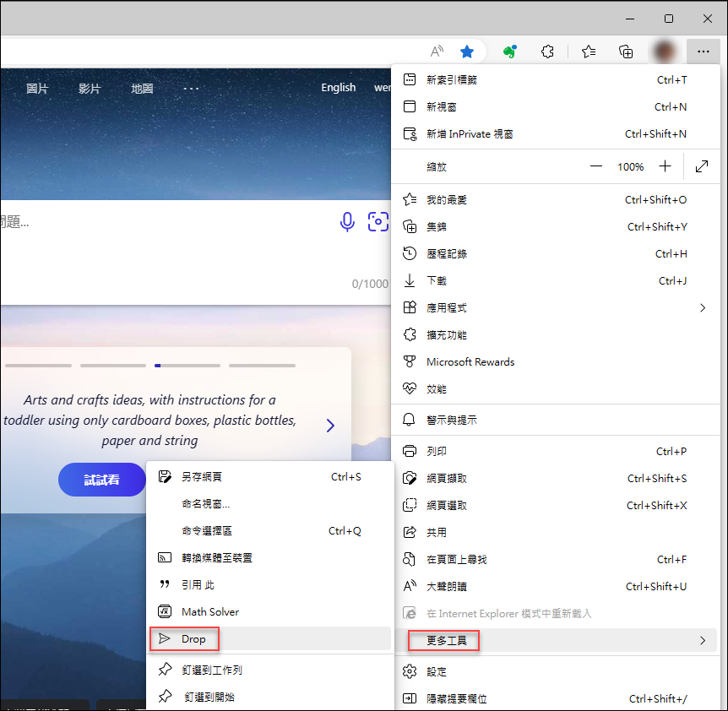Open Math Solver from submenu
Viewport: 728px width, 711px height.
(x=269, y=611)
